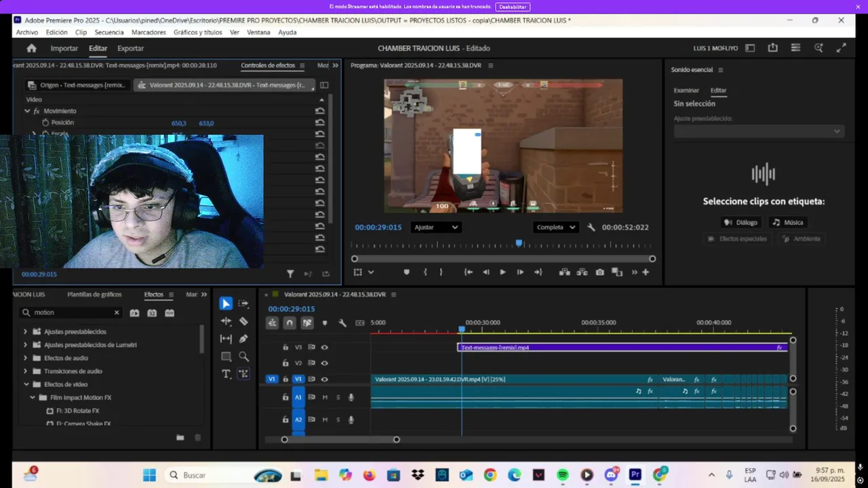
Task: Select the Rectangle tool
Action: tap(226, 356)
